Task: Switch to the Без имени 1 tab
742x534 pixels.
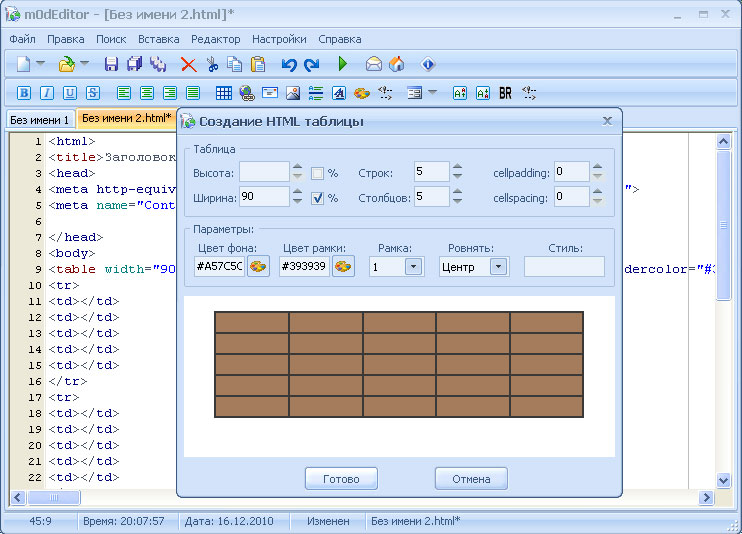Action: (39, 119)
